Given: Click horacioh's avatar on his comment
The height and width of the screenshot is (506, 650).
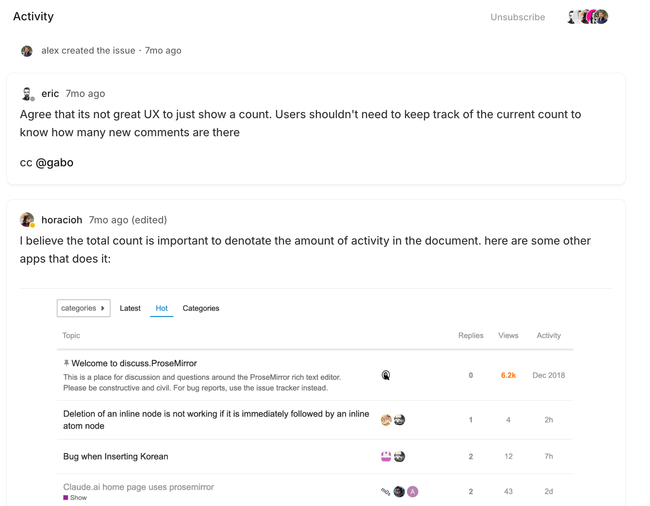Looking at the screenshot, I should click(27, 220).
